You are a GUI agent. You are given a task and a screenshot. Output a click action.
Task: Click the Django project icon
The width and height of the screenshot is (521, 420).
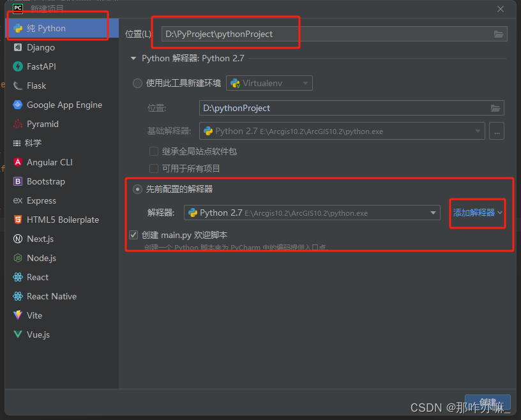click(18, 47)
